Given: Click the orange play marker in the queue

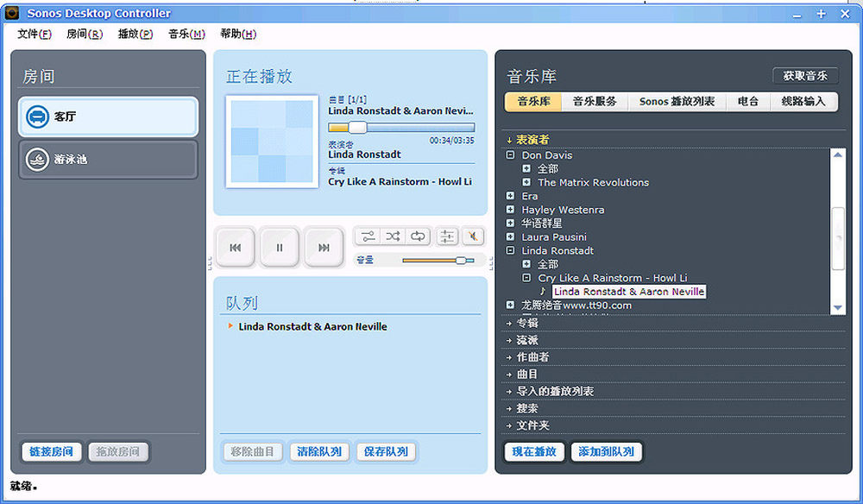Looking at the screenshot, I should tap(230, 326).
